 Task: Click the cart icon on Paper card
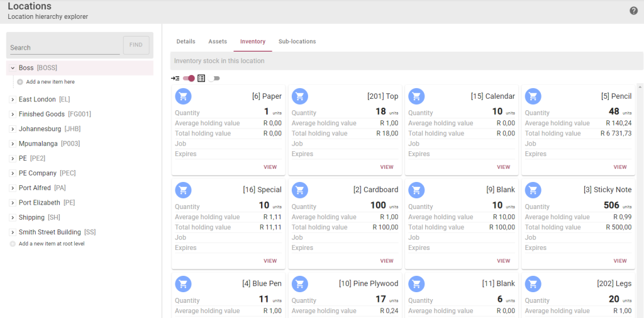point(183,96)
